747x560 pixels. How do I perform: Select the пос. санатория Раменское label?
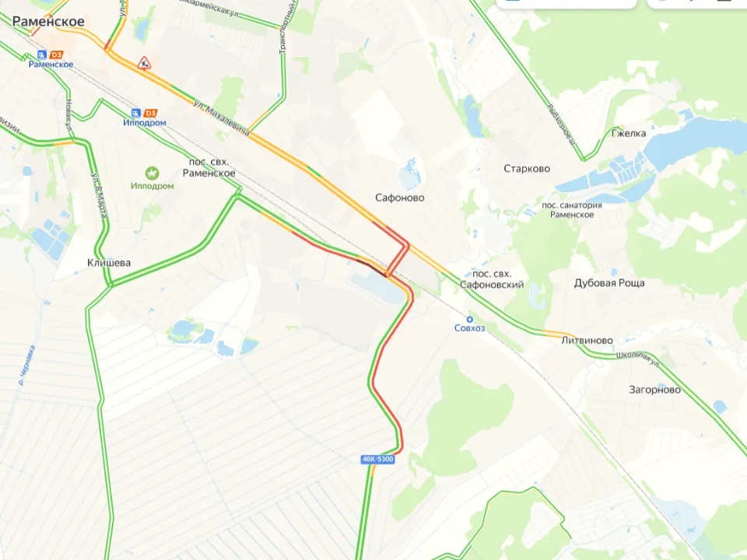572,210
